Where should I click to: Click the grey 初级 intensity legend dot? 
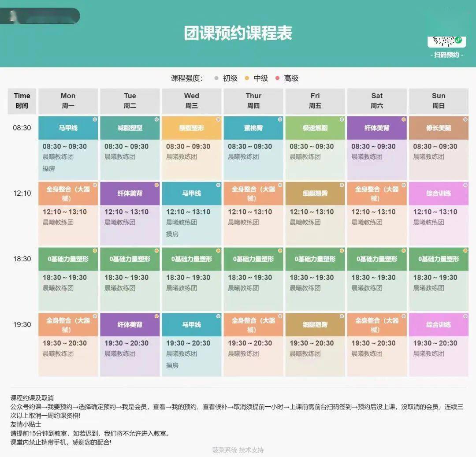click(x=216, y=78)
